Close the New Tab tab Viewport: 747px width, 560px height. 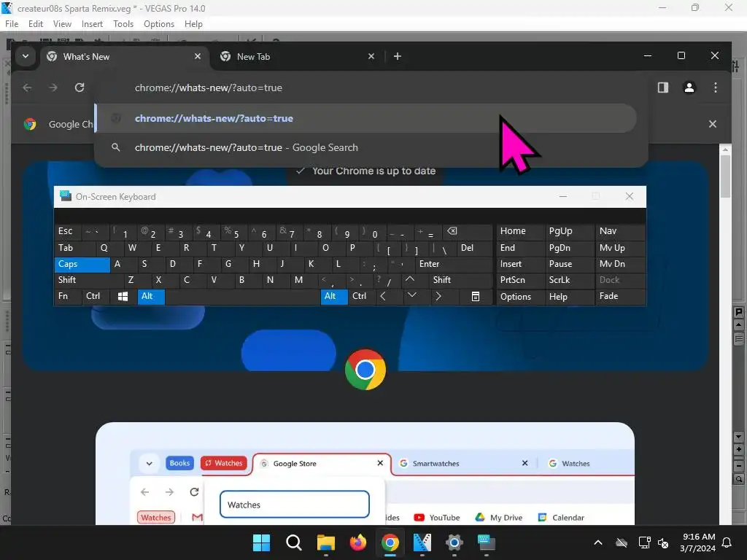click(x=371, y=56)
